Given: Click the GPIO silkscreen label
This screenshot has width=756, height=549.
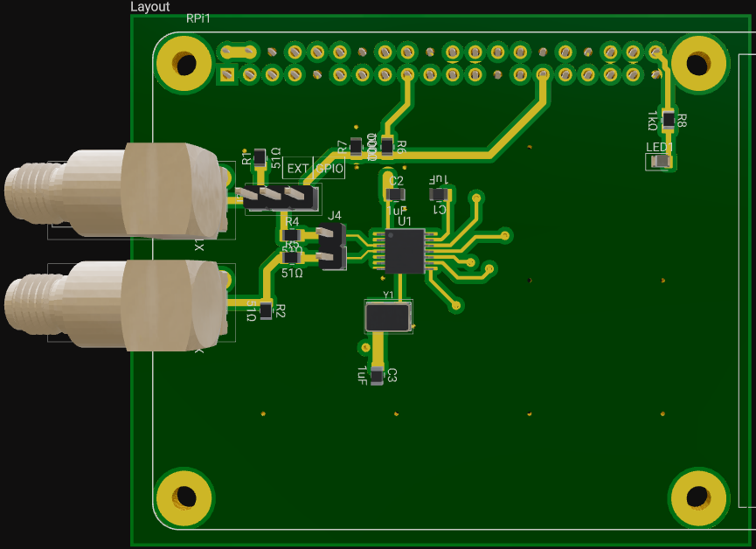Looking at the screenshot, I should point(329,168).
